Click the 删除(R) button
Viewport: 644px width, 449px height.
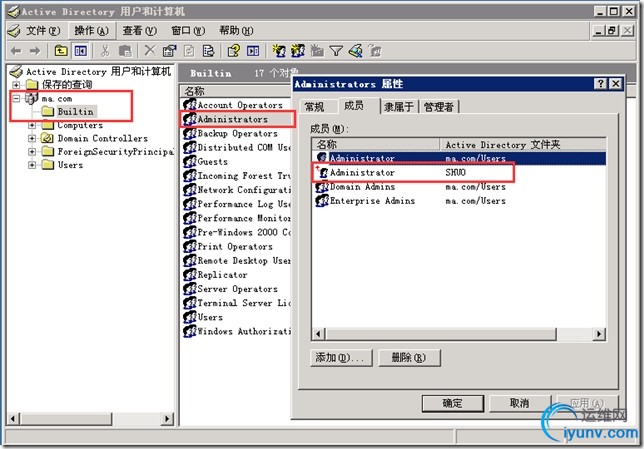pyautogui.click(x=409, y=358)
